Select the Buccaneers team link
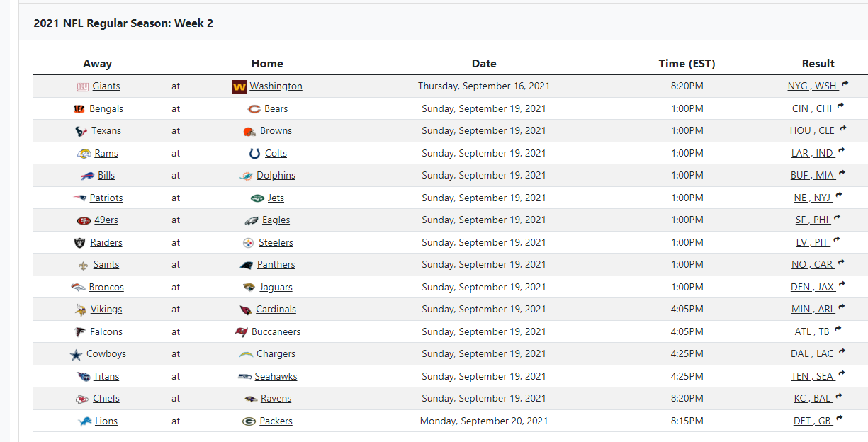The height and width of the screenshot is (442, 868). (x=276, y=332)
